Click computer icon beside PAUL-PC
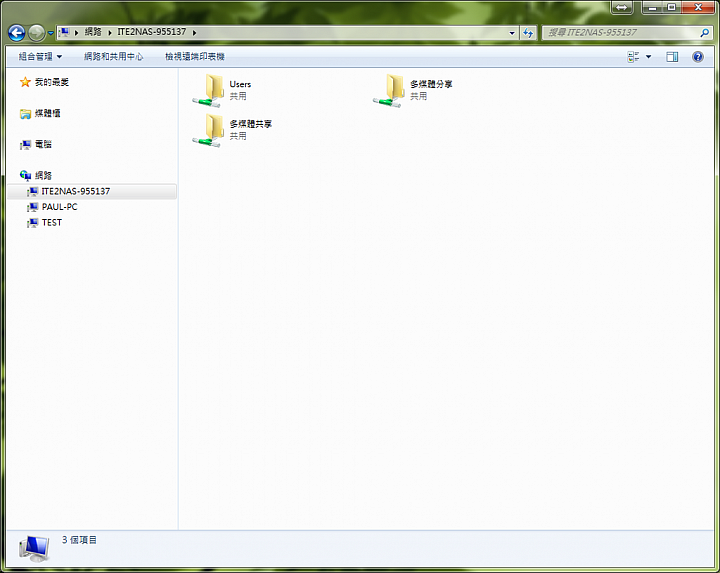The height and width of the screenshot is (573, 720). 32,208
